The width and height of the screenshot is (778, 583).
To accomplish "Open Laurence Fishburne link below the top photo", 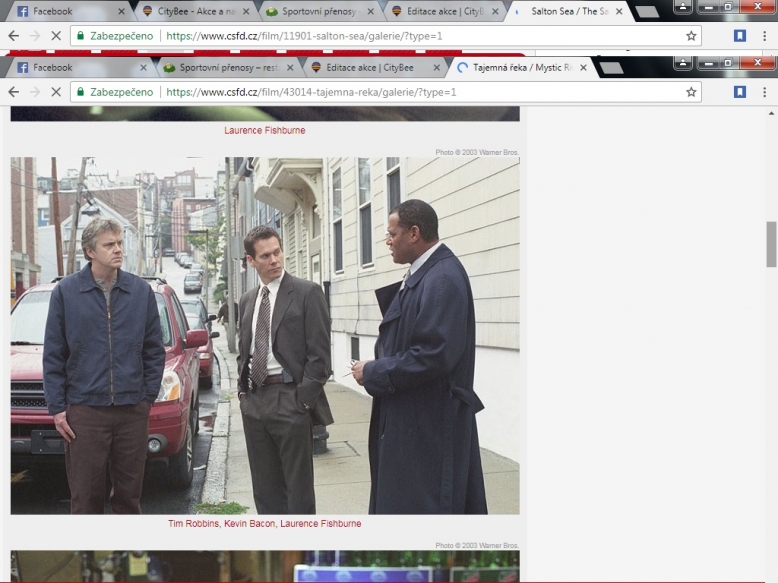I will (265, 131).
